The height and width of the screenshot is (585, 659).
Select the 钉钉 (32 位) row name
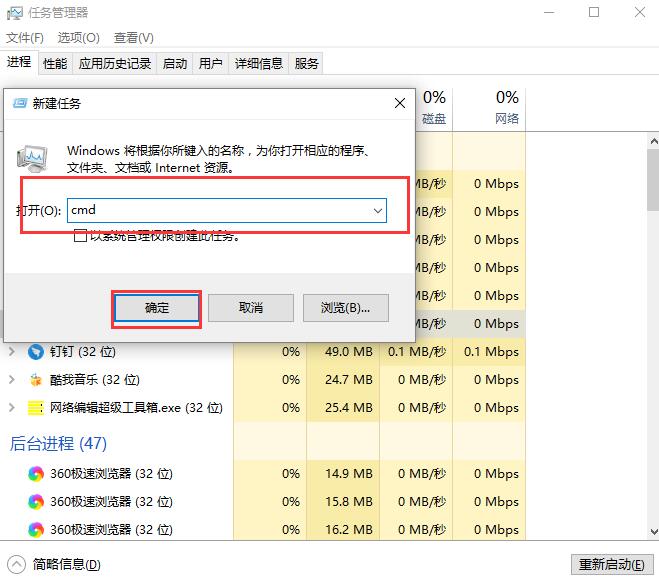pyautogui.click(x=83, y=351)
